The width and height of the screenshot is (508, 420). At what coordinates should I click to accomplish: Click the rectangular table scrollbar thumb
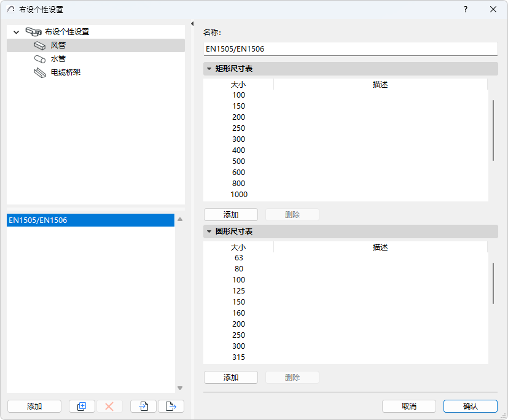pos(493,131)
